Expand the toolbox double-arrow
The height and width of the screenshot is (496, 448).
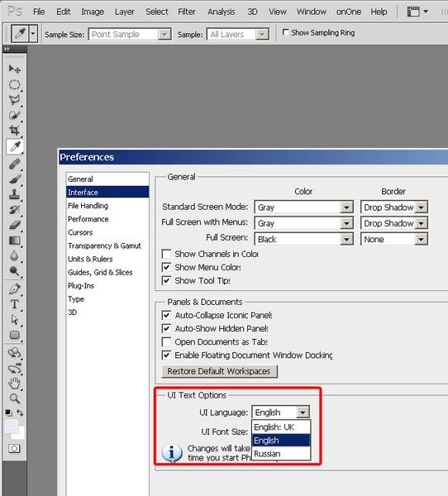click(x=7, y=49)
